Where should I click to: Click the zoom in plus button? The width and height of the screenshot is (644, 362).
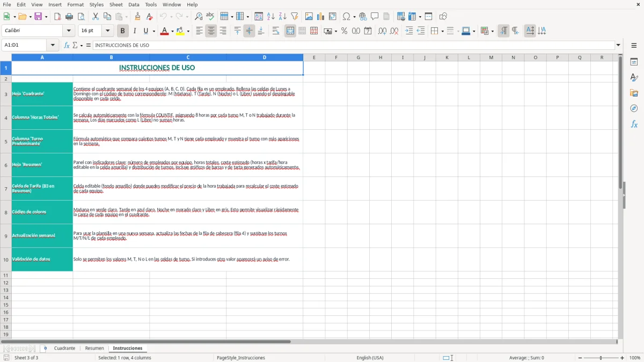tap(623, 358)
